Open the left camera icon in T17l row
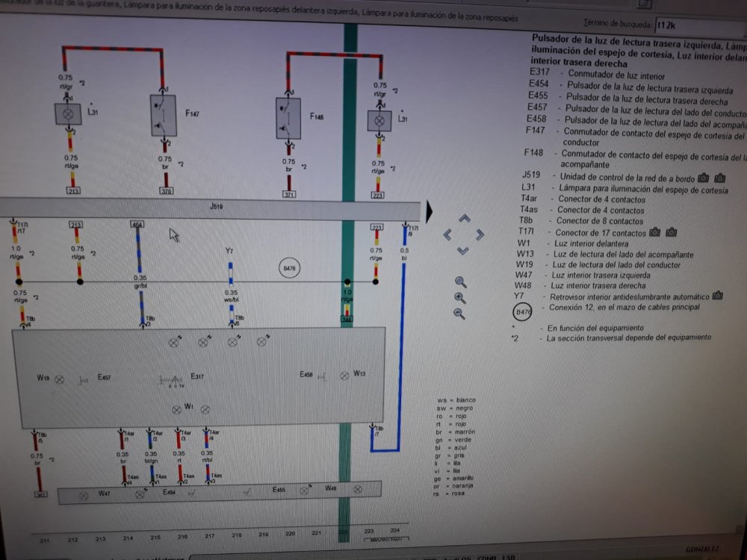Image resolution: width=747 pixels, height=560 pixels. point(655,232)
